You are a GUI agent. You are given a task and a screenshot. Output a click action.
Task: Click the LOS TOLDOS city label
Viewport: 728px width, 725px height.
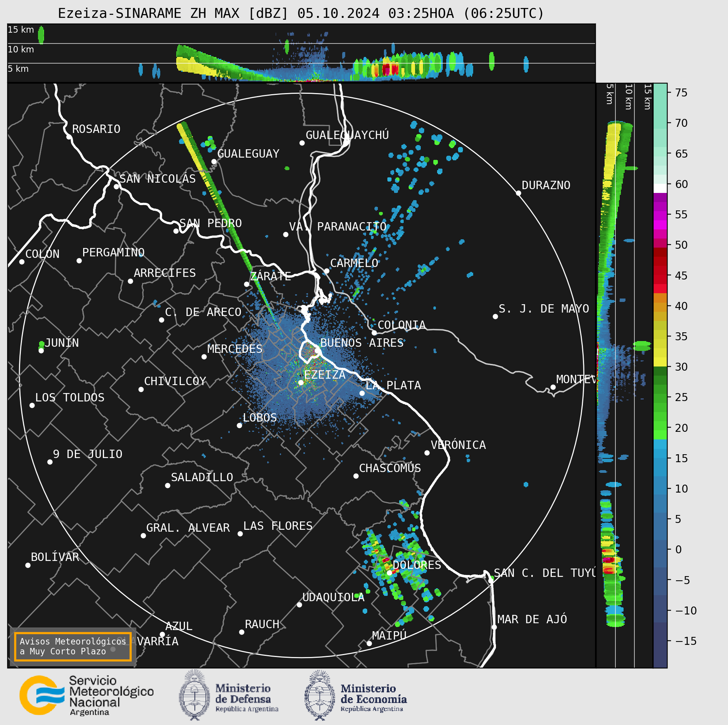(69, 397)
